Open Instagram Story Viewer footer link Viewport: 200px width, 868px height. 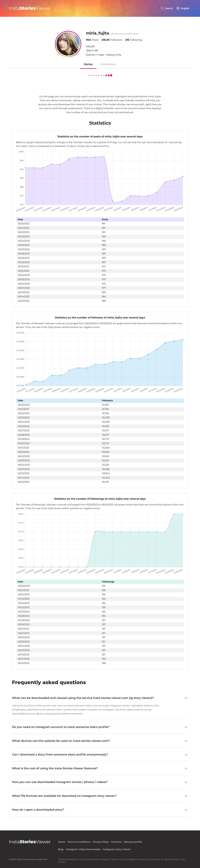[x=117, y=849]
